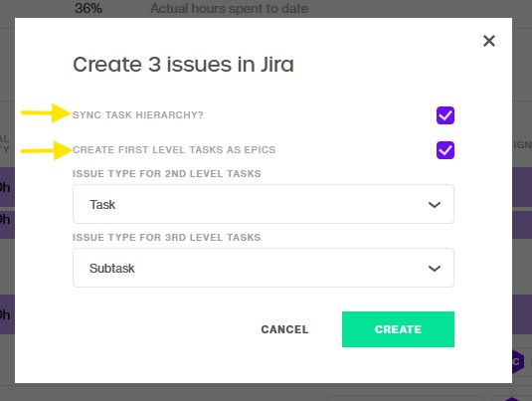Click the Cancel button

click(x=284, y=329)
